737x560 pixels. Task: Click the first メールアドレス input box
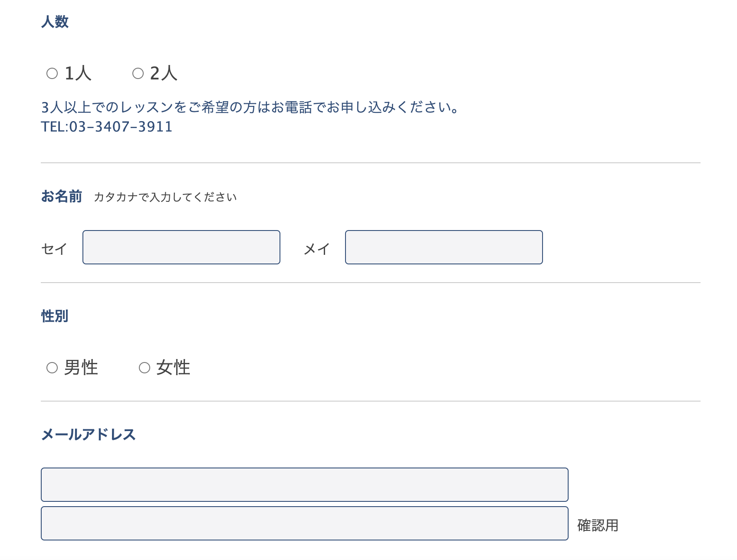pos(305,484)
